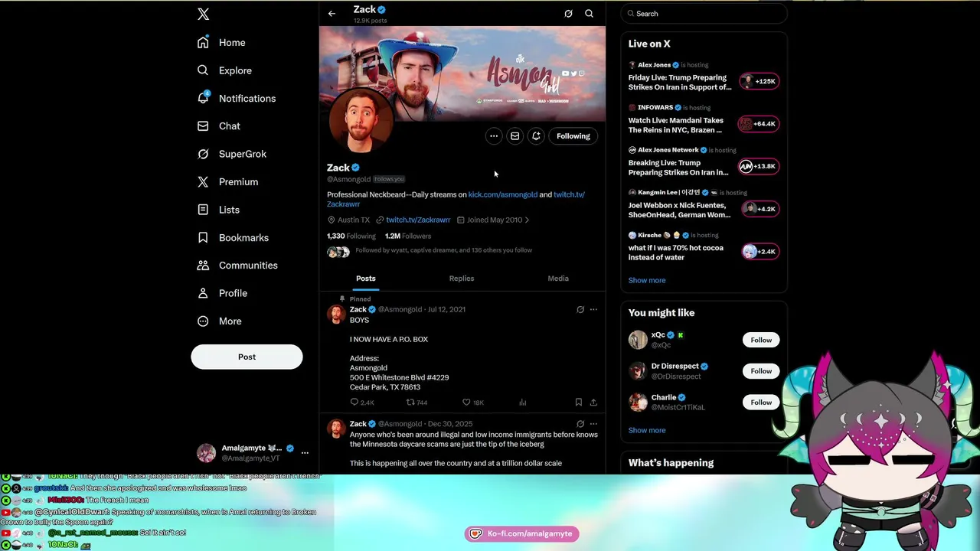The image size is (980, 551).
Task: Open the Ko-fi.com/amalgamyte badge
Action: (521, 533)
